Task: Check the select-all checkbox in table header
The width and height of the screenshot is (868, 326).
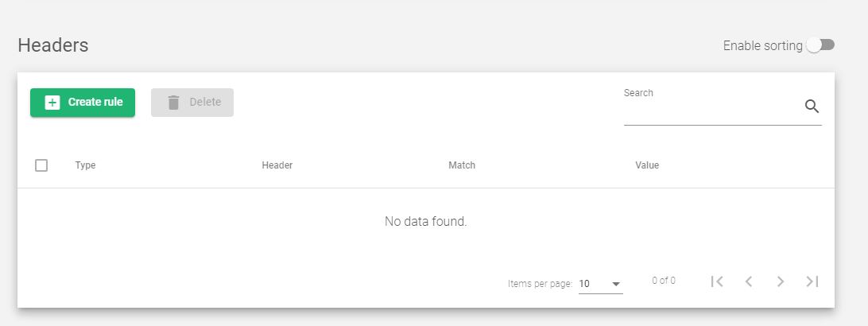Action: point(41,165)
